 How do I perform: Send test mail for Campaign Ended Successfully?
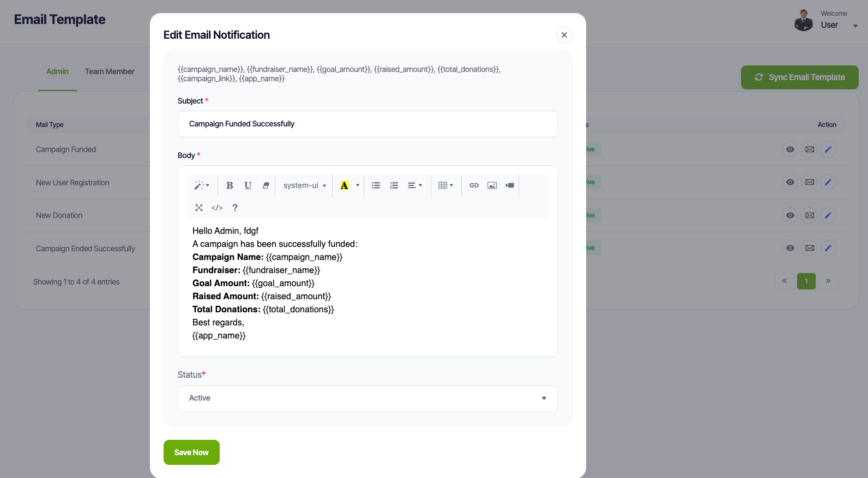(810, 248)
